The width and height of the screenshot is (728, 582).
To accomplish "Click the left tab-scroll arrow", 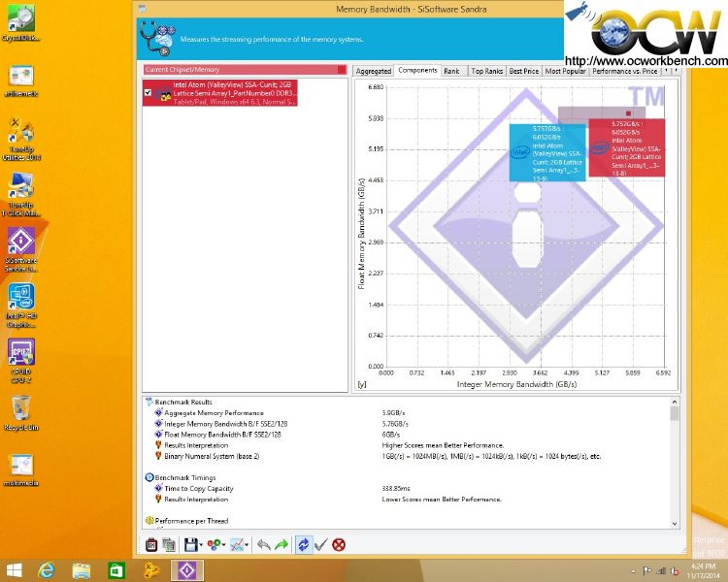I will [x=666, y=71].
